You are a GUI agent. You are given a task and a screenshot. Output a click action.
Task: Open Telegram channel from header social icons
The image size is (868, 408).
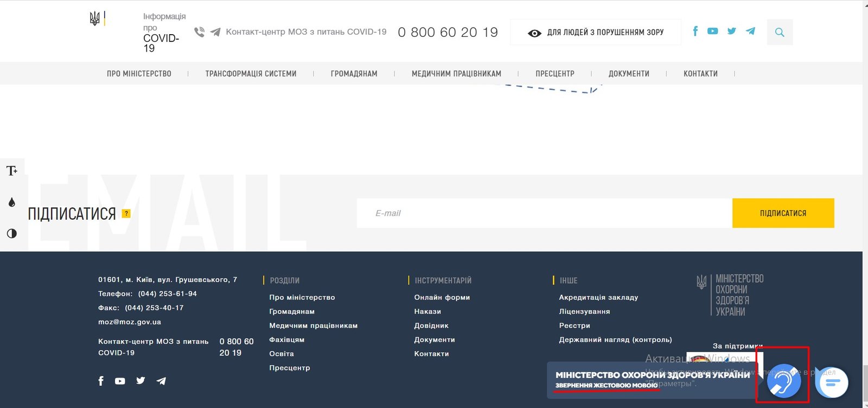click(x=750, y=31)
